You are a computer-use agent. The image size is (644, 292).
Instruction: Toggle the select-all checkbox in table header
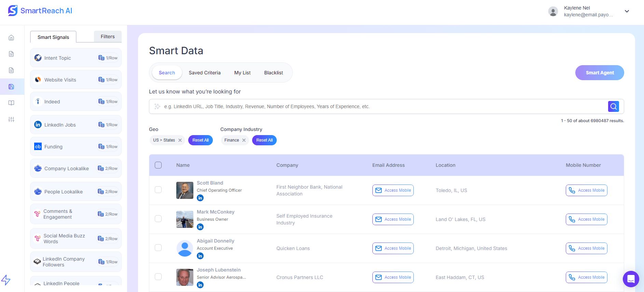pos(158,165)
